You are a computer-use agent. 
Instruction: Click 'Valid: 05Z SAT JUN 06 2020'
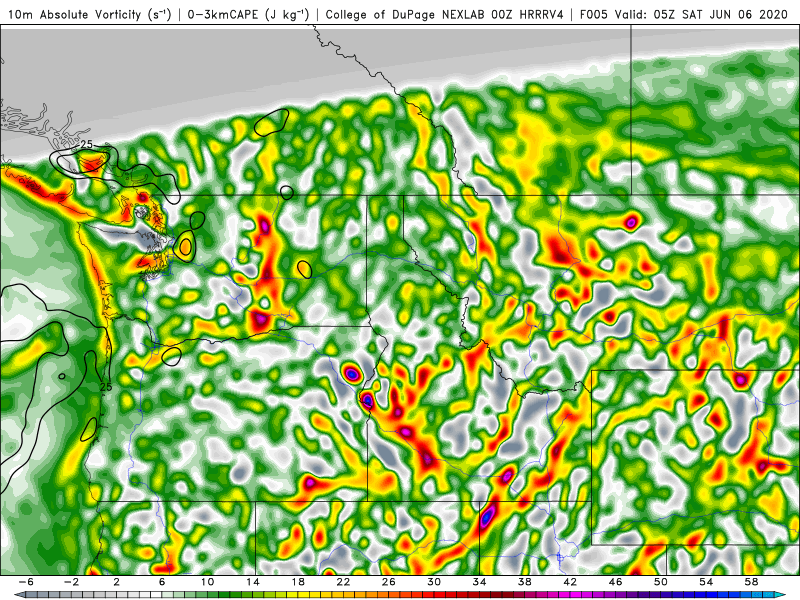click(x=702, y=14)
